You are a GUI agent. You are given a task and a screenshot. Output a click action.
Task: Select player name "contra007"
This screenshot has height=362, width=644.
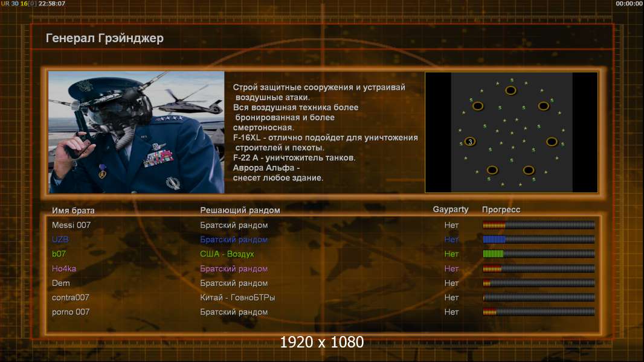(x=70, y=297)
